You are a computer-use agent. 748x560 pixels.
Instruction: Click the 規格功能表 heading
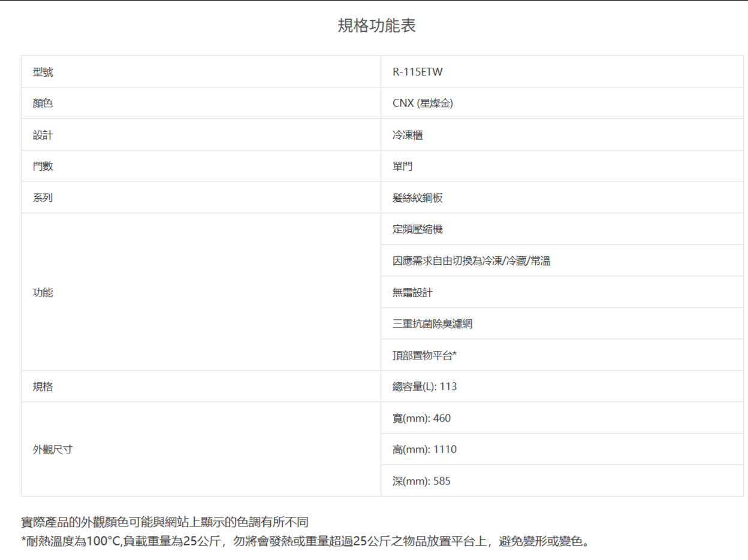click(376, 26)
